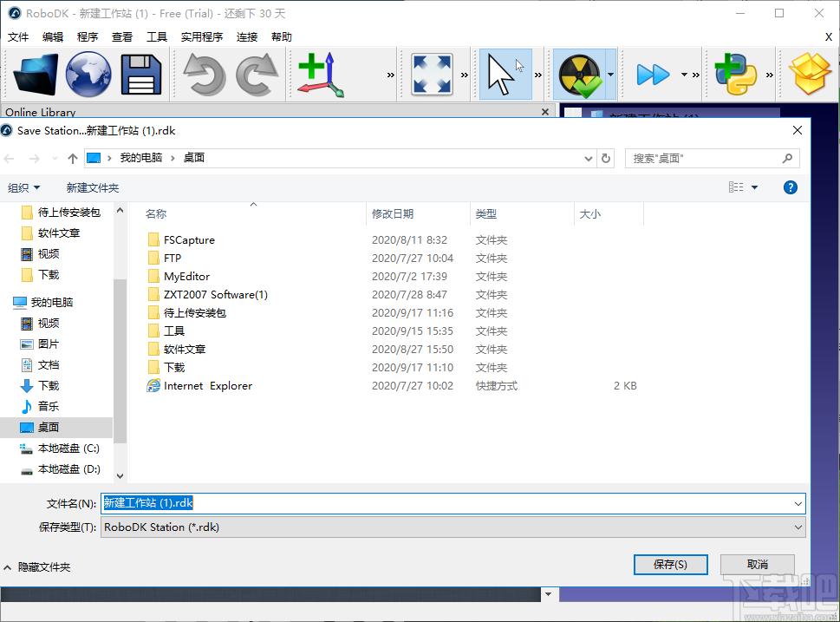This screenshot has width=840, height=622.
Task: Open the 查看 menu
Action: point(121,37)
